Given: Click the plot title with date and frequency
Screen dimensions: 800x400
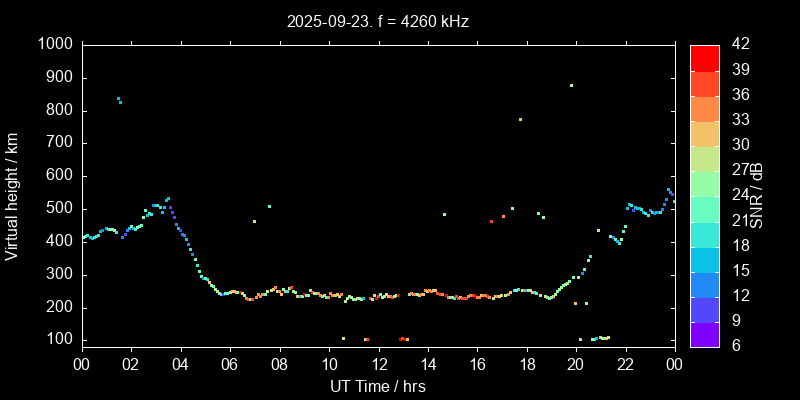Looking at the screenshot, I should [377, 21].
